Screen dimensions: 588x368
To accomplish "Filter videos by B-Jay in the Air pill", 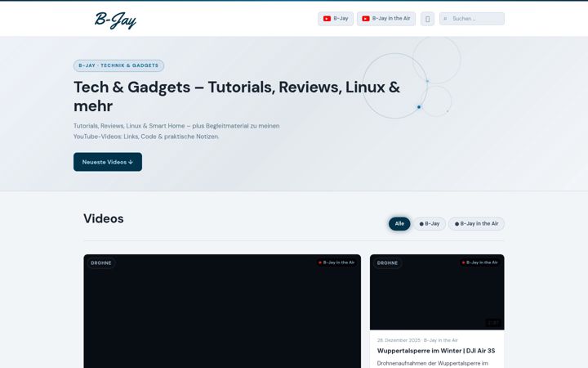I will 476,224.
